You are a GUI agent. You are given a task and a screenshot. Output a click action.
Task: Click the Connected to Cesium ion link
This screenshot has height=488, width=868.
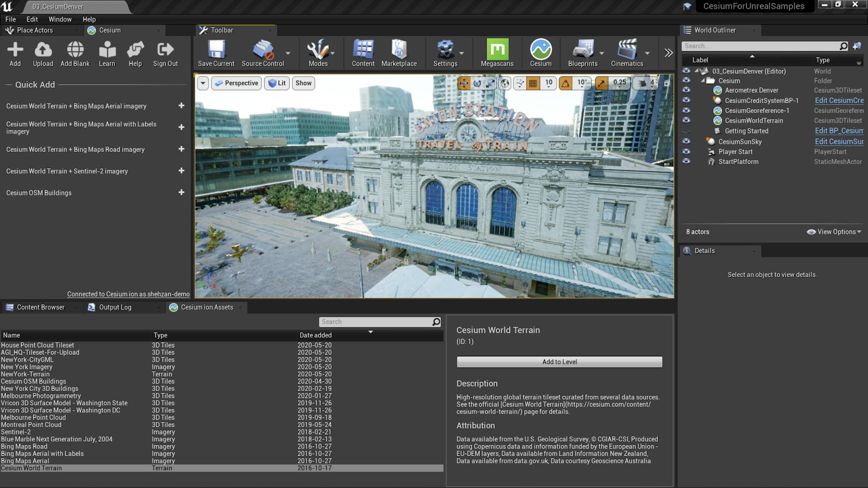tap(128, 294)
